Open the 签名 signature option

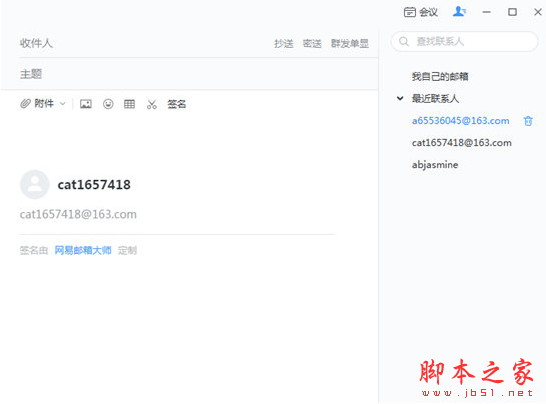coord(177,104)
